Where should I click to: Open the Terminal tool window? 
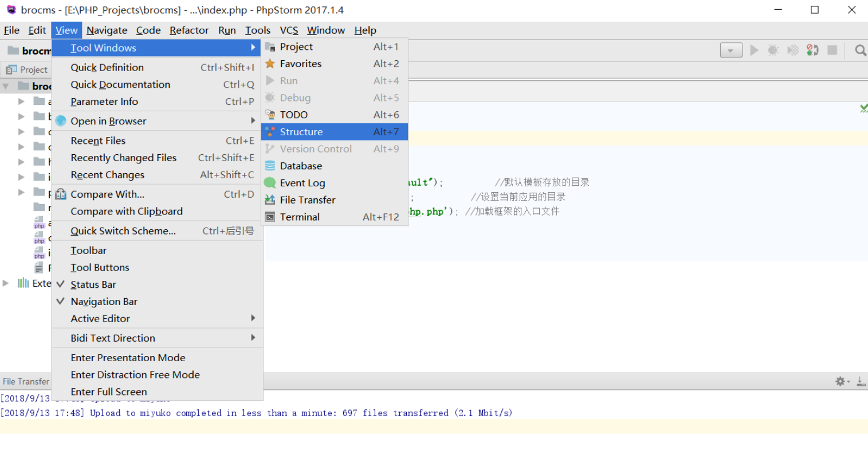click(x=335, y=217)
